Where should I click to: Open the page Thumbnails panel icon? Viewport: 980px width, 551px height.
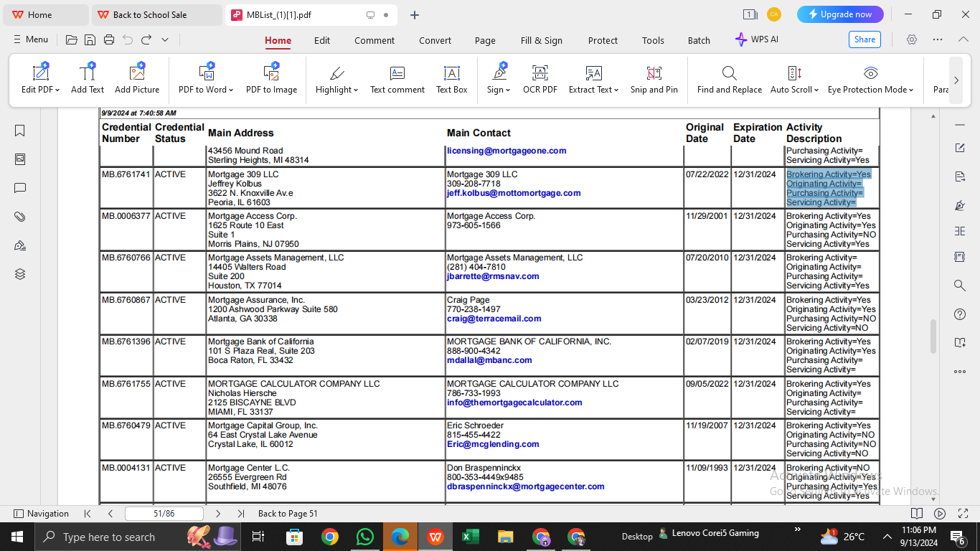click(x=20, y=159)
